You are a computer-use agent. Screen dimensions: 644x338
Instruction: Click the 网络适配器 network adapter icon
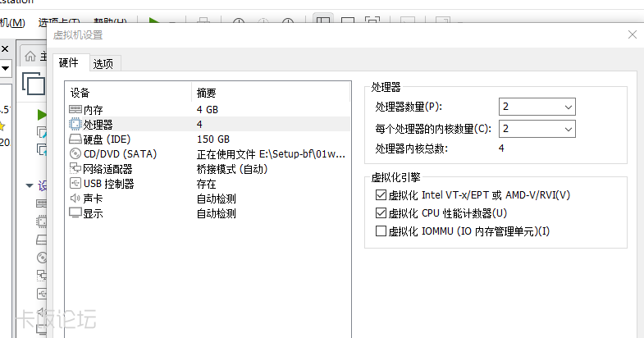75,168
